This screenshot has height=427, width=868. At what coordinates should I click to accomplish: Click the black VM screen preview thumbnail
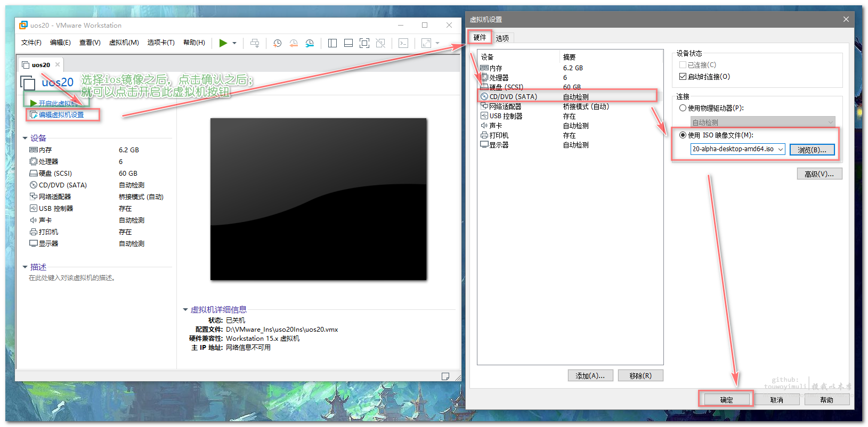319,199
